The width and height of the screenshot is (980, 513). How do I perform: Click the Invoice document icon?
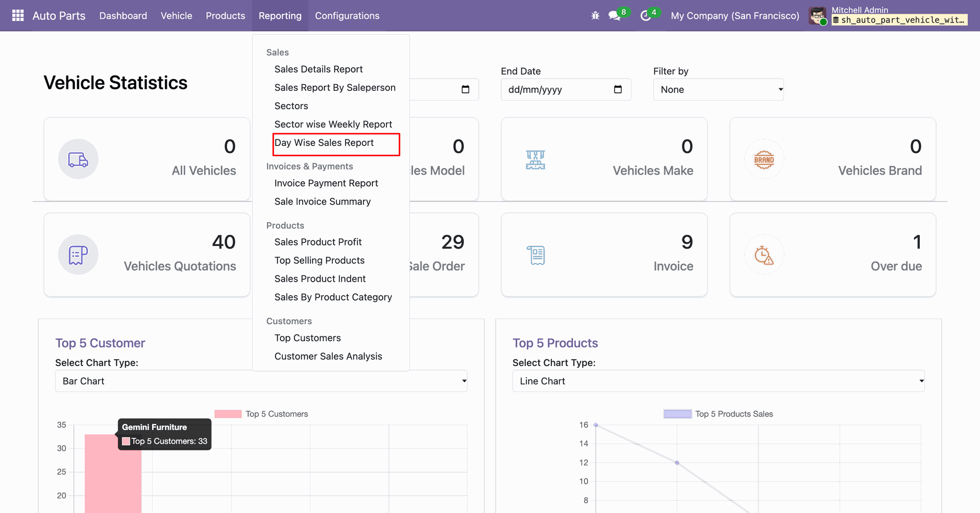[x=536, y=255]
